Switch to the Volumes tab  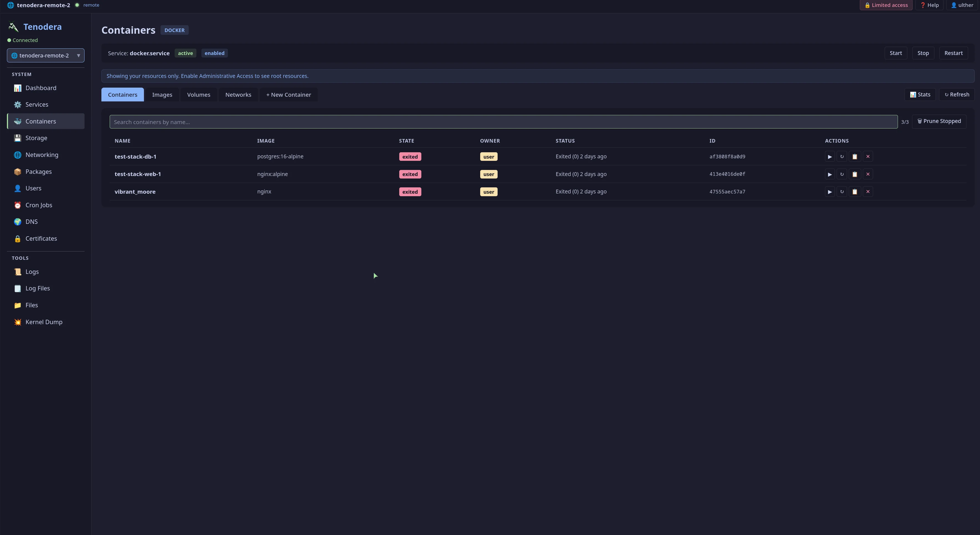click(199, 95)
